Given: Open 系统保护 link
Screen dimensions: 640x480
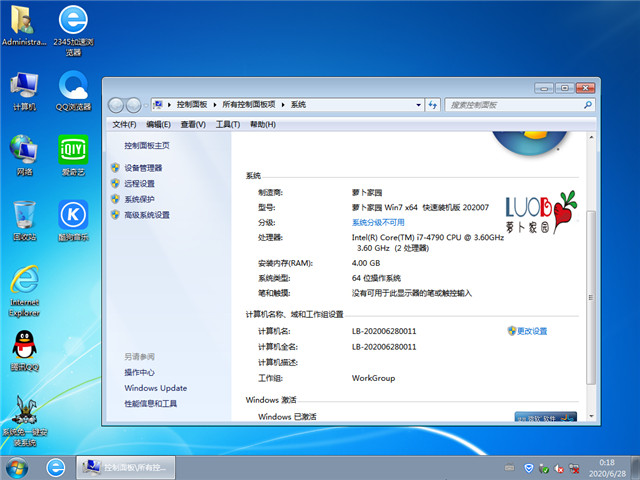Looking at the screenshot, I should (x=139, y=200).
